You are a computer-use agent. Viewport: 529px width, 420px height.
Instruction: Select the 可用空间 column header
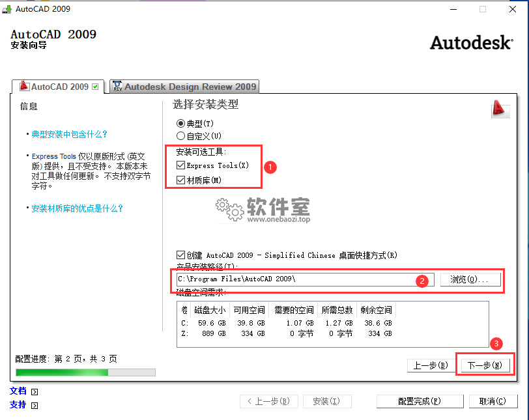click(250, 310)
